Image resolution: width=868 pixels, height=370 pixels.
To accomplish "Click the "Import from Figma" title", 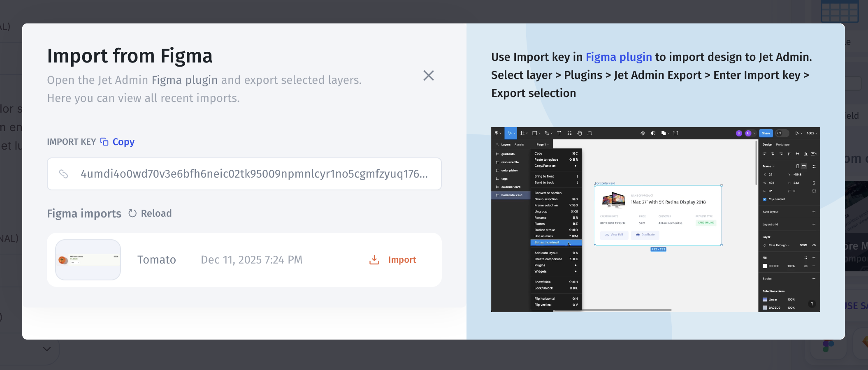I will (130, 56).
